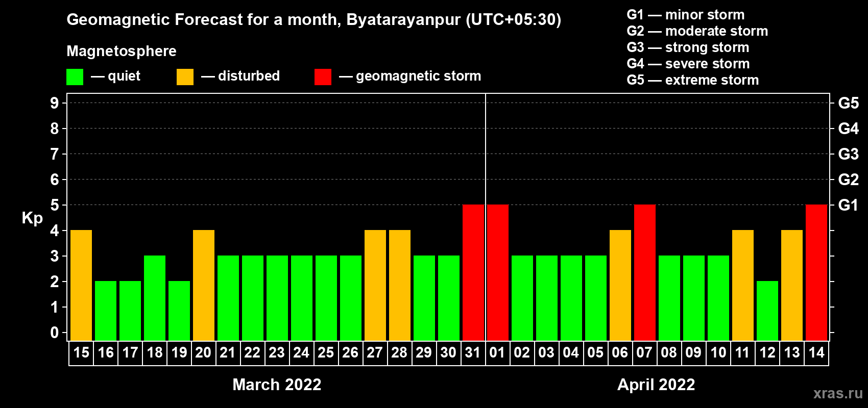Click date label 04 on the axis
This screenshot has height=408, width=868.
coord(571,352)
